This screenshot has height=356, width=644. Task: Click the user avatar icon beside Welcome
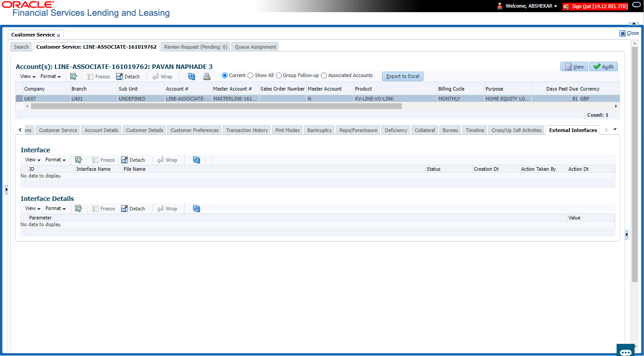(x=500, y=6)
